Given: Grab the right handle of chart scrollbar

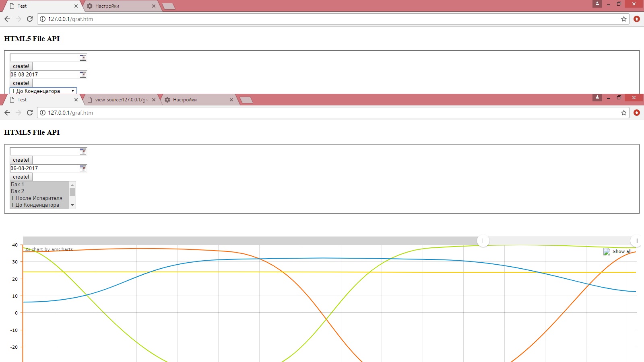Looking at the screenshot, I should click(636, 241).
